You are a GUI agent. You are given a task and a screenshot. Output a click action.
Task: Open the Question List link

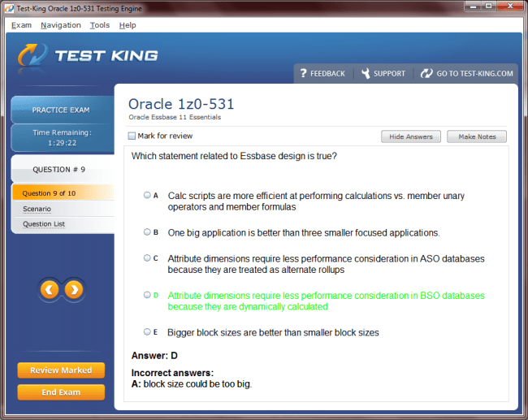coord(44,224)
